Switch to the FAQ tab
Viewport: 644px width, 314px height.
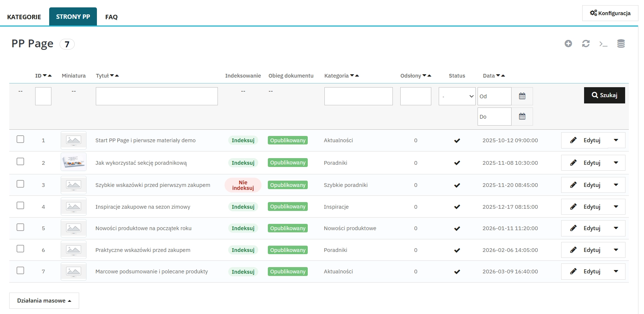coord(111,17)
